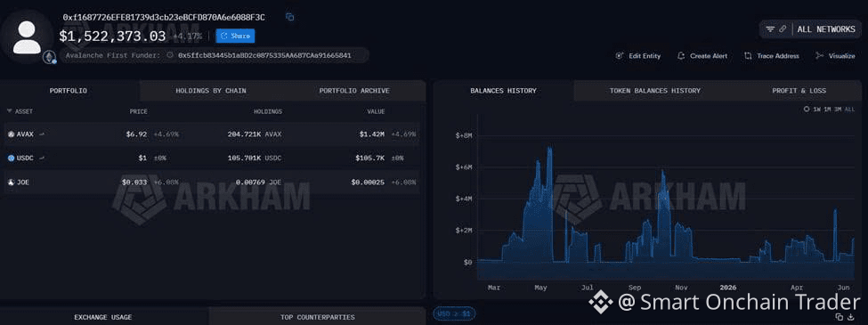The image size is (868, 325).
Task: Open the HOLDINGS BY CHAIN tab
Action: pos(211,91)
